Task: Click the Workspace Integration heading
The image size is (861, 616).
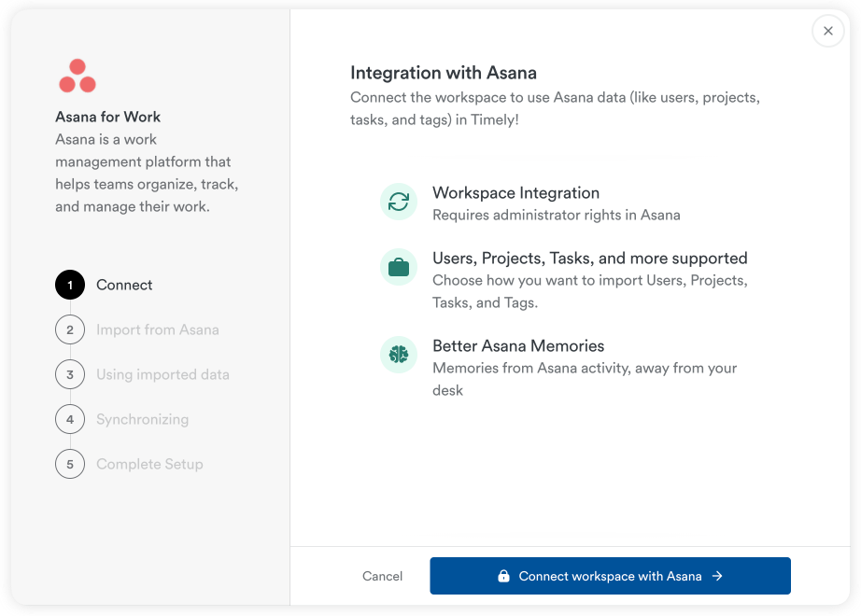Action: 515,193
